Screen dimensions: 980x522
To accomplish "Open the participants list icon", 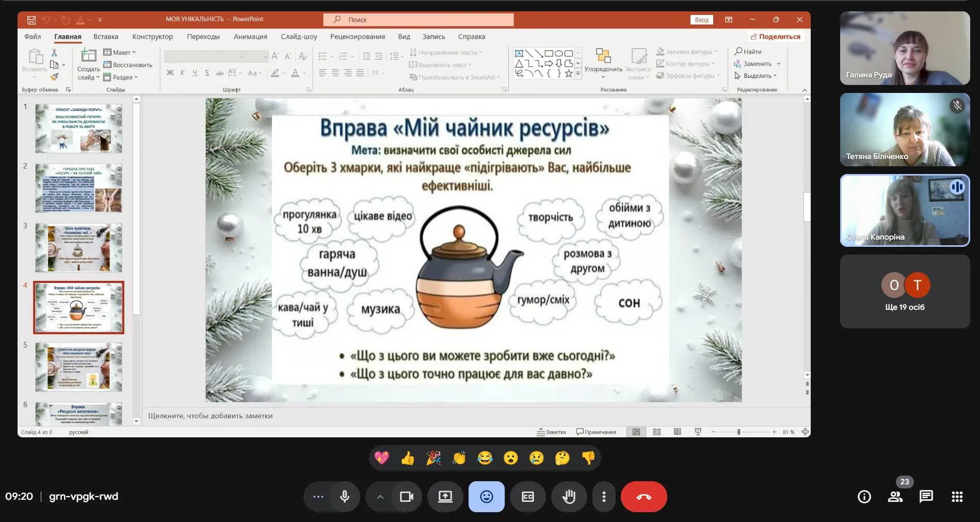I will point(895,497).
